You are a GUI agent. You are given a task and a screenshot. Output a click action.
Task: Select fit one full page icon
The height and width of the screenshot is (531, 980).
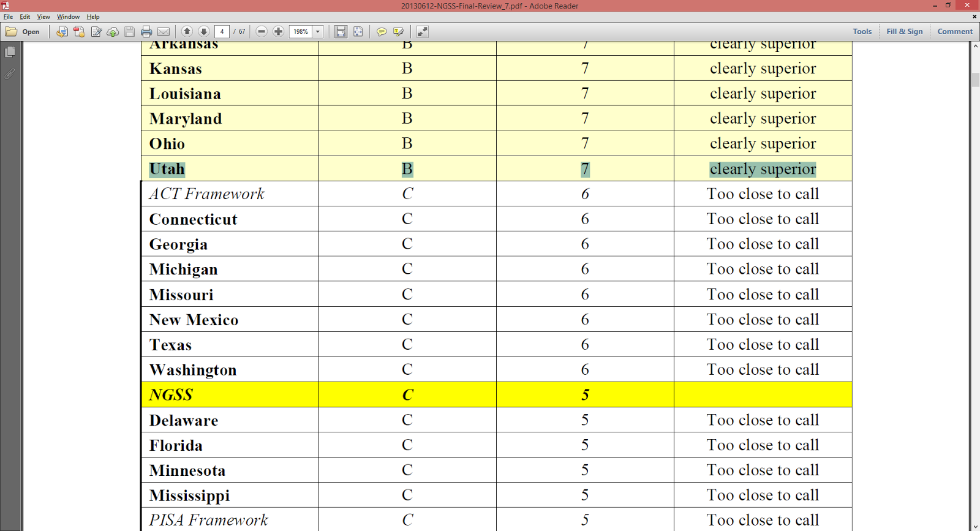[358, 32]
